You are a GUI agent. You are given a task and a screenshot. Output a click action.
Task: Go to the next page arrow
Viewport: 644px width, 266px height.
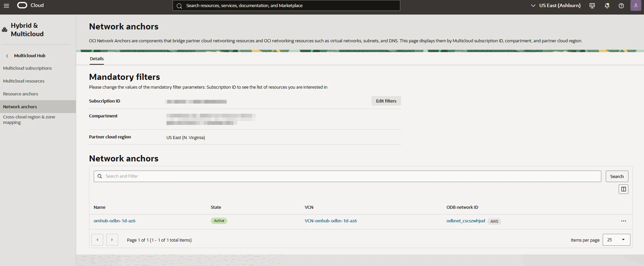(112, 240)
